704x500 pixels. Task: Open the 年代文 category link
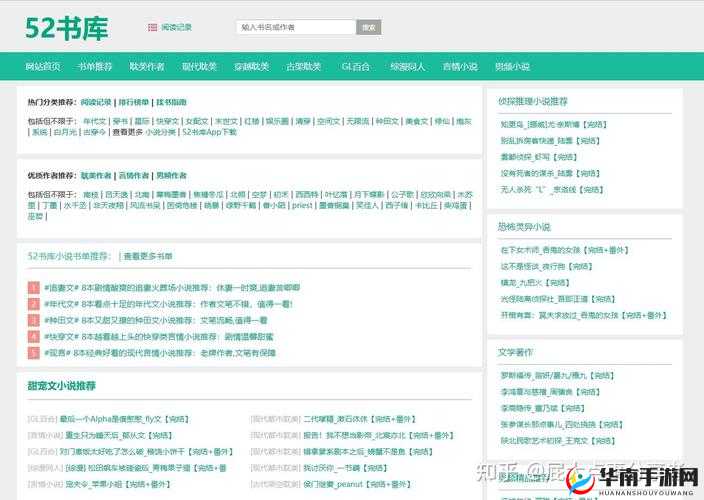[95, 121]
